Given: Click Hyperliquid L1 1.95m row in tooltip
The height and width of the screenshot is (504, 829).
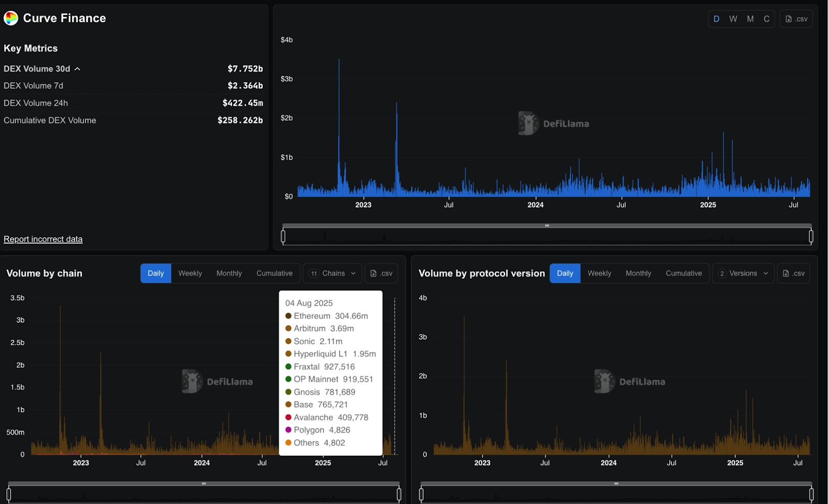Looking at the screenshot, I should tap(331, 354).
